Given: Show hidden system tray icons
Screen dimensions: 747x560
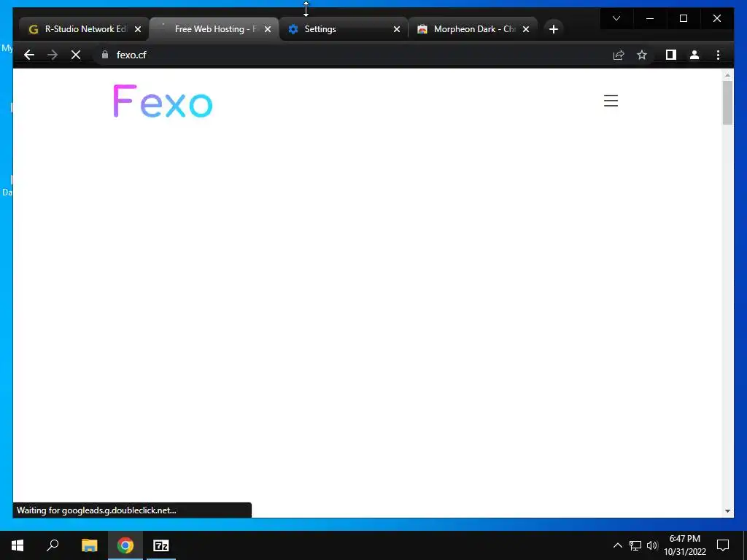Looking at the screenshot, I should pyautogui.click(x=617, y=545).
